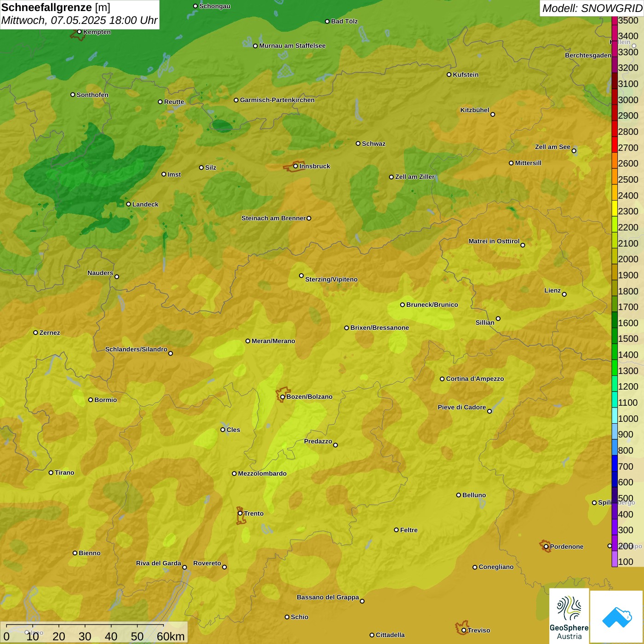Click the Zell am Ziller label

(414, 177)
